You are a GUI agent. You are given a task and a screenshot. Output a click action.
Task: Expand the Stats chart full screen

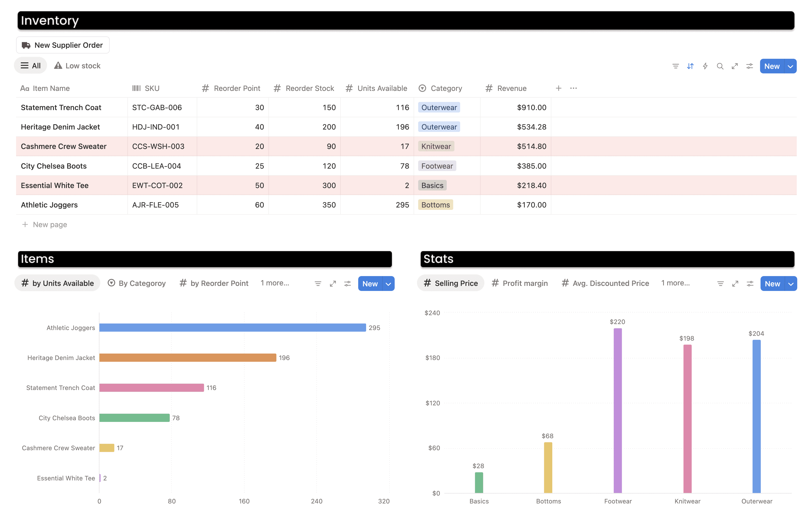[x=735, y=284]
